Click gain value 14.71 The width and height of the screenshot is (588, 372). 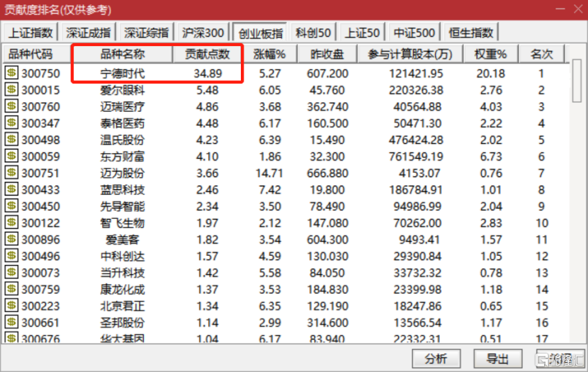click(x=269, y=174)
